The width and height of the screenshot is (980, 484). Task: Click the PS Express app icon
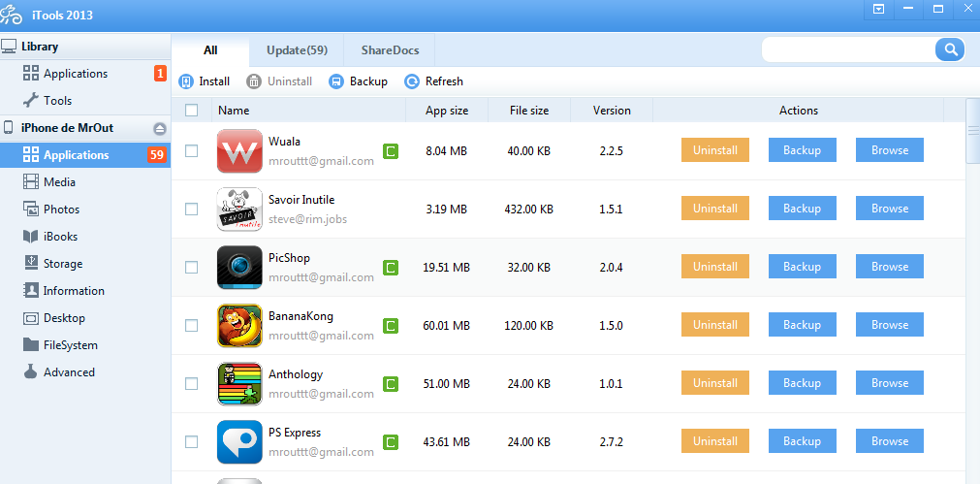tap(239, 441)
